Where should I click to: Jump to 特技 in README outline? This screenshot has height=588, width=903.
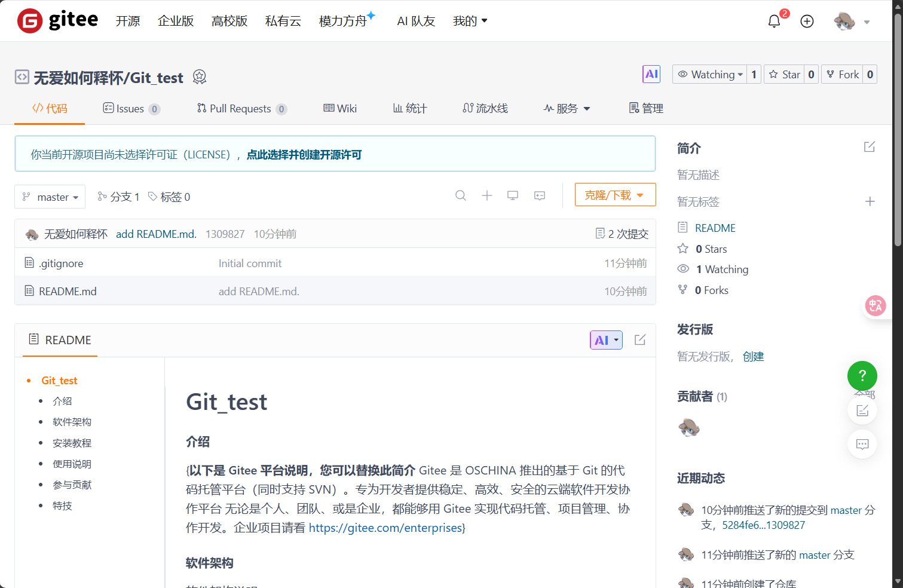[62, 506]
